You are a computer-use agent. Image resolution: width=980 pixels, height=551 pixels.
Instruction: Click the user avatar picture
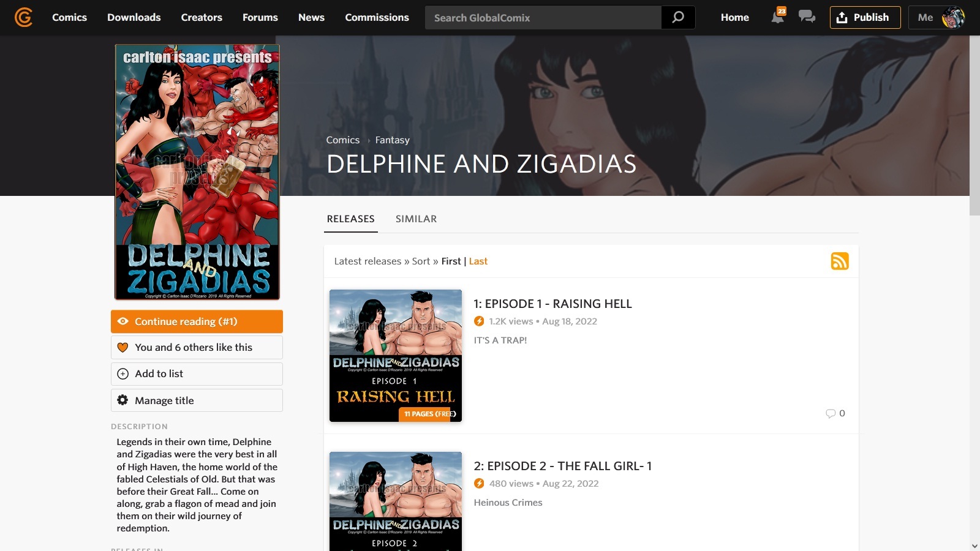click(x=952, y=17)
